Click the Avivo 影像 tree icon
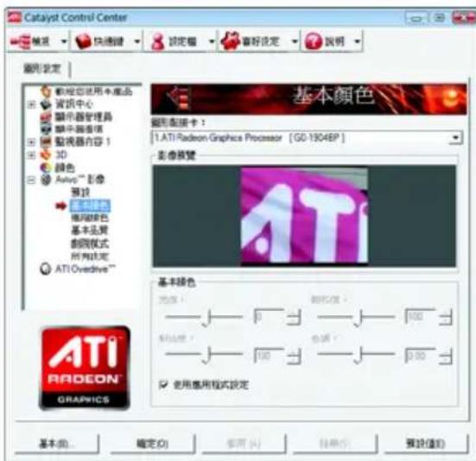The image size is (476, 461). coord(46,180)
